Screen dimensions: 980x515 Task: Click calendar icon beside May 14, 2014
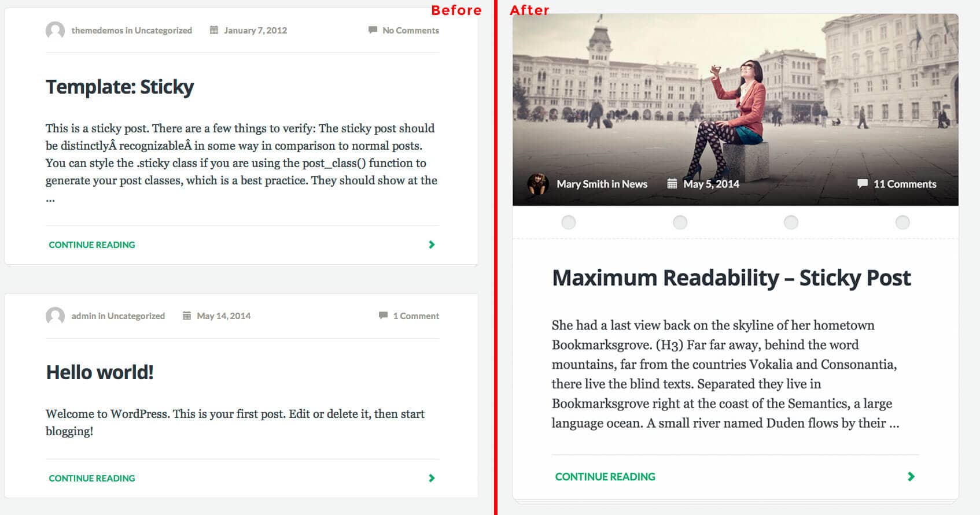[187, 316]
